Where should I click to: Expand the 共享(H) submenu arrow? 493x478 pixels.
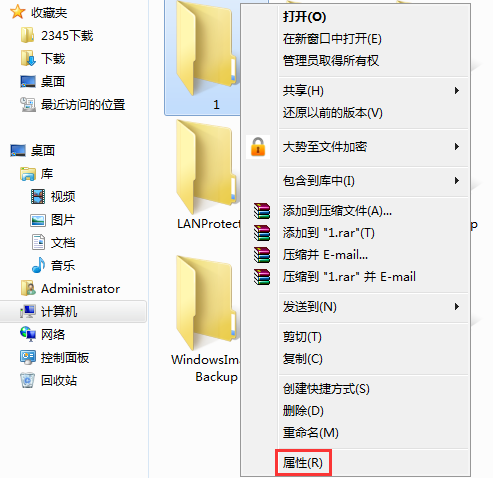point(457,91)
